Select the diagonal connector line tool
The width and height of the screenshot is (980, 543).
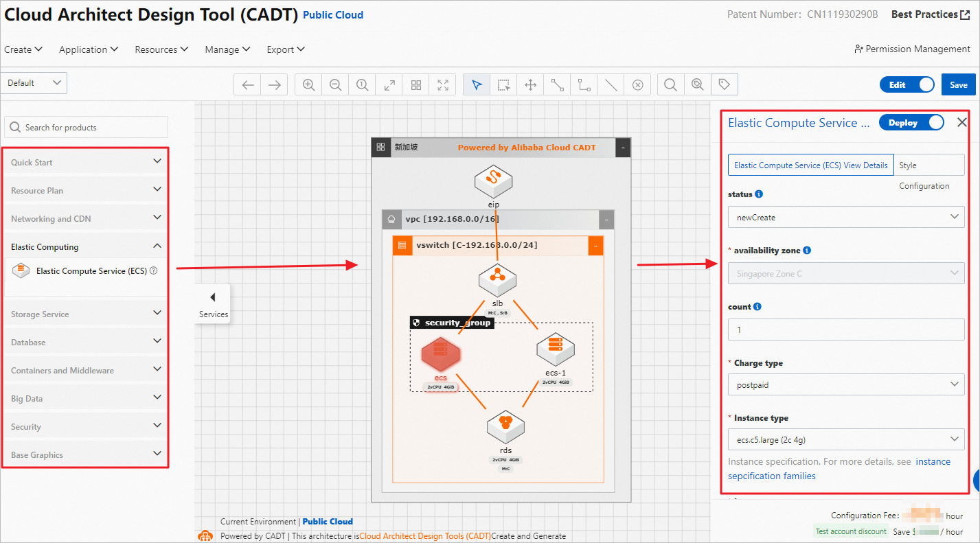[x=558, y=85]
